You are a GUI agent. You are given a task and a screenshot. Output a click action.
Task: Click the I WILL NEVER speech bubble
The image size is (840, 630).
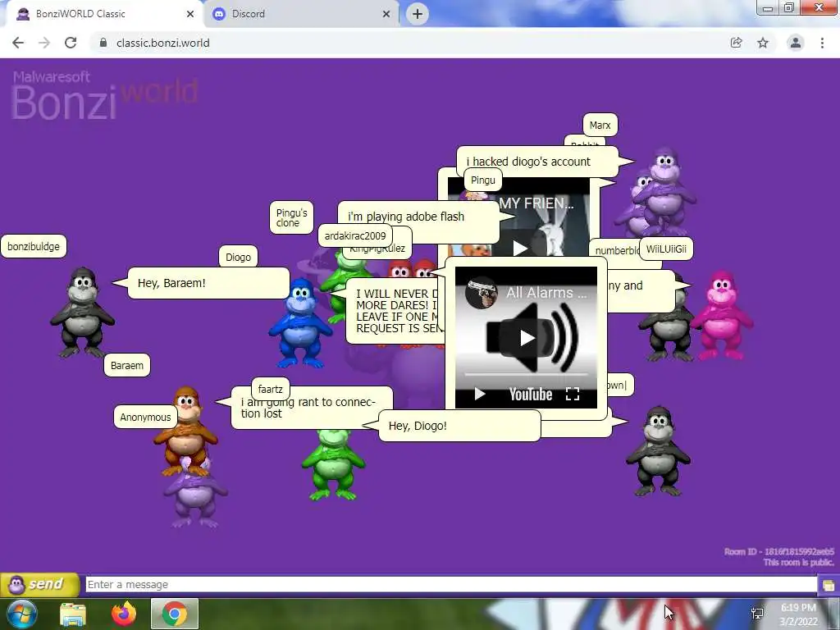(395, 311)
